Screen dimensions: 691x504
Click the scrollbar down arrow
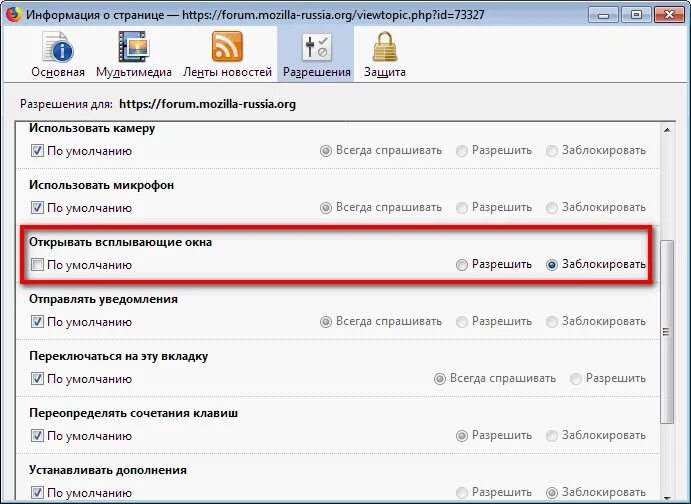click(667, 498)
